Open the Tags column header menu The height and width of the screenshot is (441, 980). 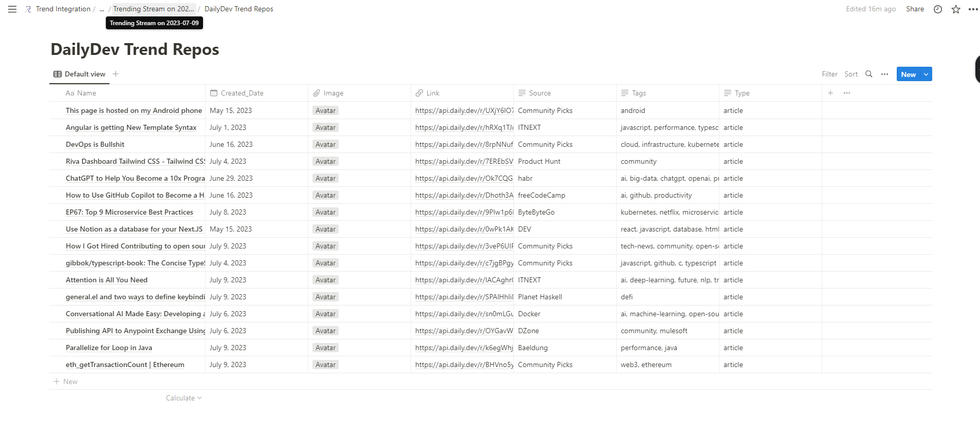[668, 93]
